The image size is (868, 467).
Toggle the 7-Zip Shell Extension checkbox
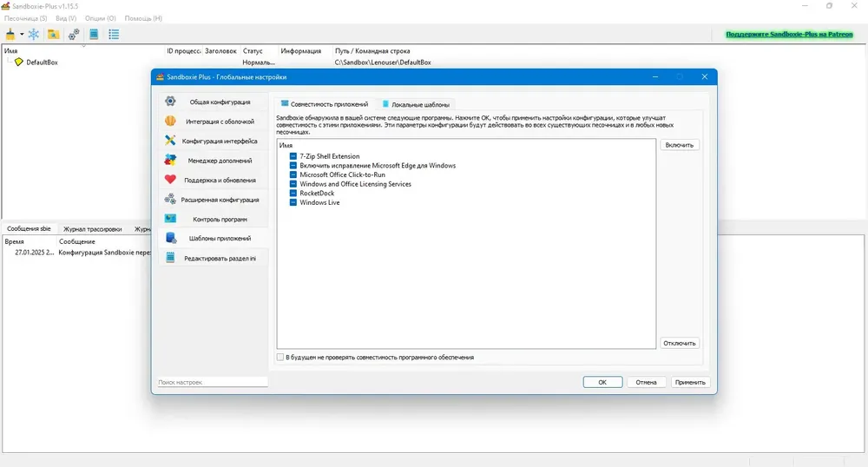click(293, 156)
